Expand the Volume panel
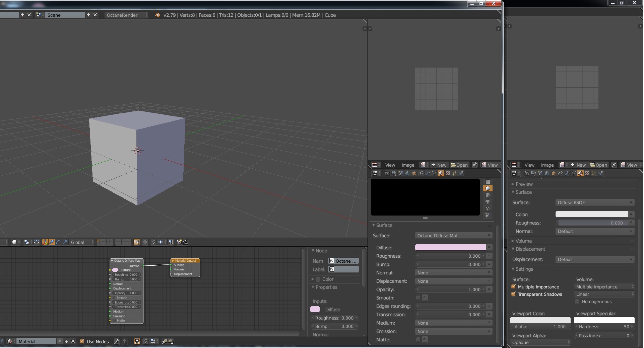This screenshot has height=348, width=644. pyautogui.click(x=523, y=241)
